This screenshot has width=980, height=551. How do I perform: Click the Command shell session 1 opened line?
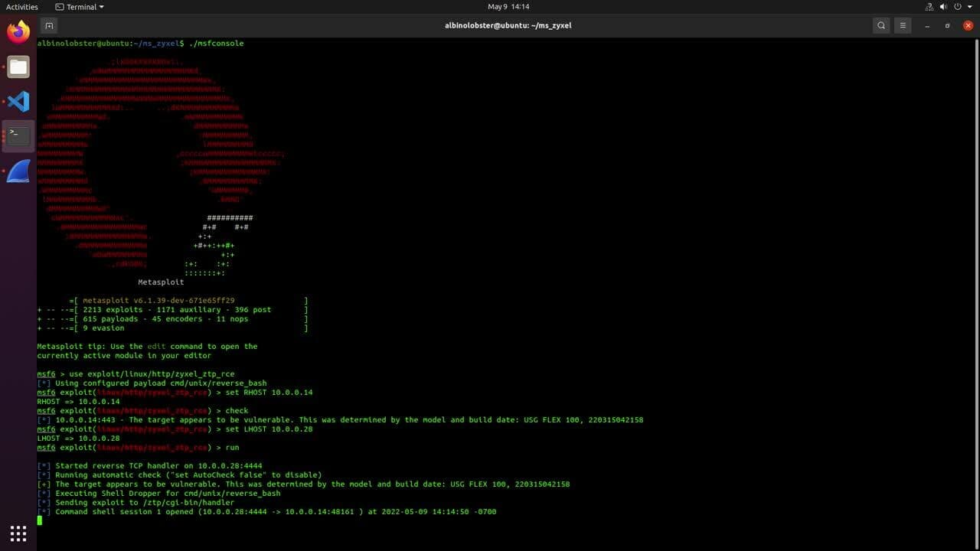(266, 512)
